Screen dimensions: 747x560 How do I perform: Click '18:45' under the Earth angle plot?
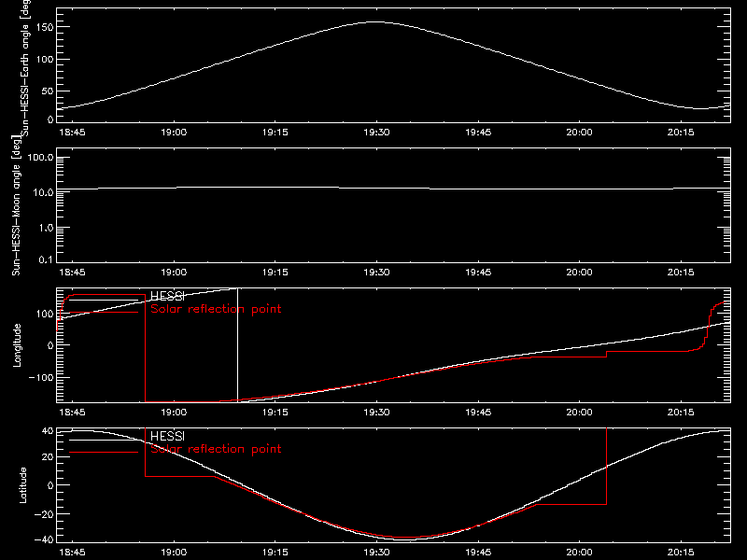[x=72, y=133]
